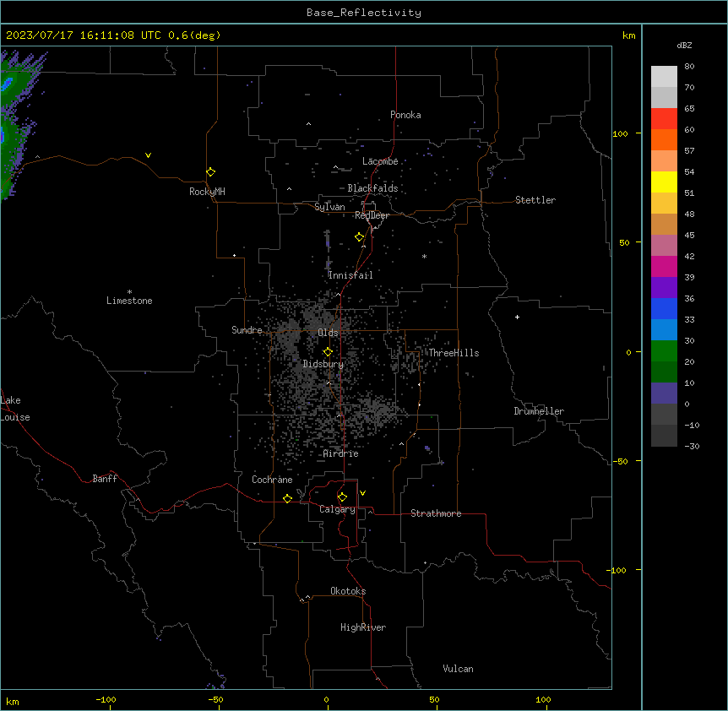728x711 pixels.
Task: Click the Vulcan label
Action: tap(459, 669)
